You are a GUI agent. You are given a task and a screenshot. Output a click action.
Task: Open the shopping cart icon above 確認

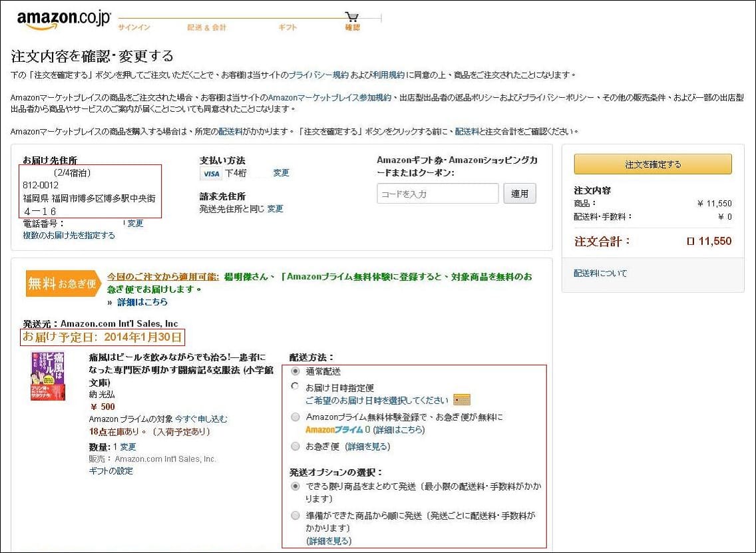tap(351, 16)
